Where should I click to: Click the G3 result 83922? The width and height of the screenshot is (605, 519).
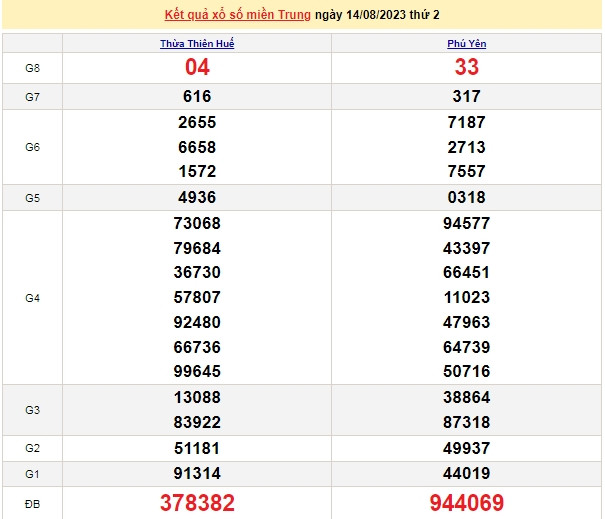(x=197, y=422)
